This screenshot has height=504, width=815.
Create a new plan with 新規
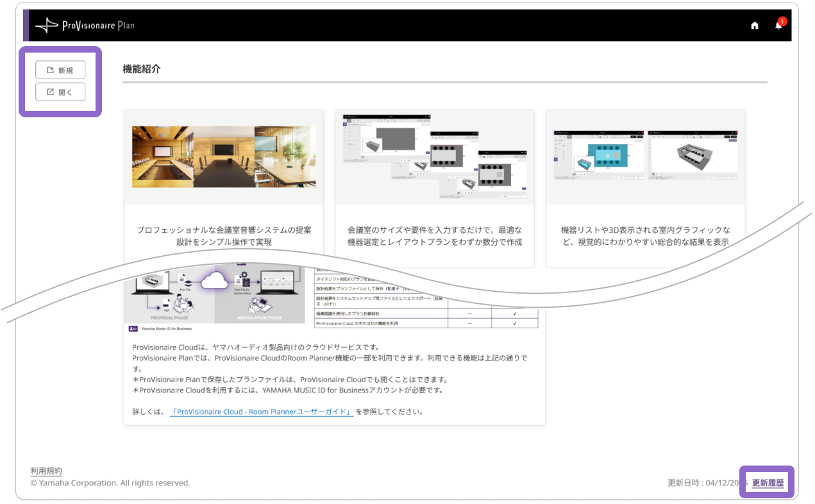[x=60, y=70]
